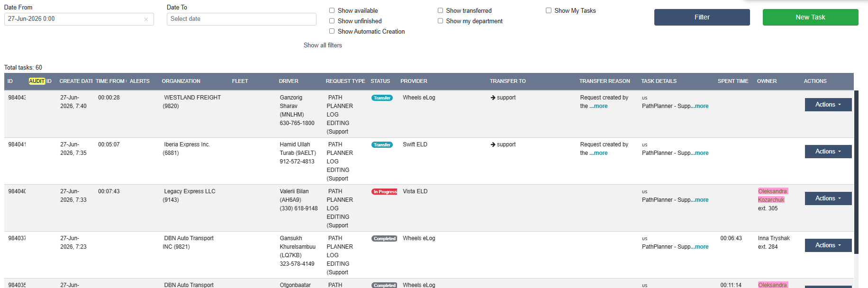The width and height of the screenshot is (868, 288).
Task: Click Completed badge in Gansukh Khurelsambuu row
Action: [x=384, y=239]
